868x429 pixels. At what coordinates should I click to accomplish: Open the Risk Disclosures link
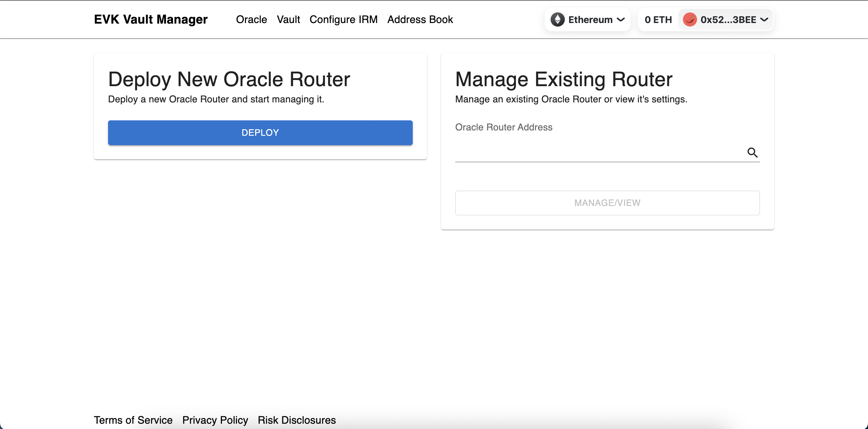(297, 420)
